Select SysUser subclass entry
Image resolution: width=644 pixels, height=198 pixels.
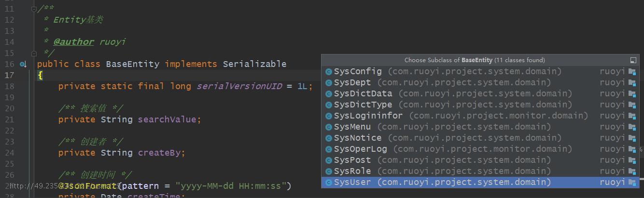[x=480, y=183]
